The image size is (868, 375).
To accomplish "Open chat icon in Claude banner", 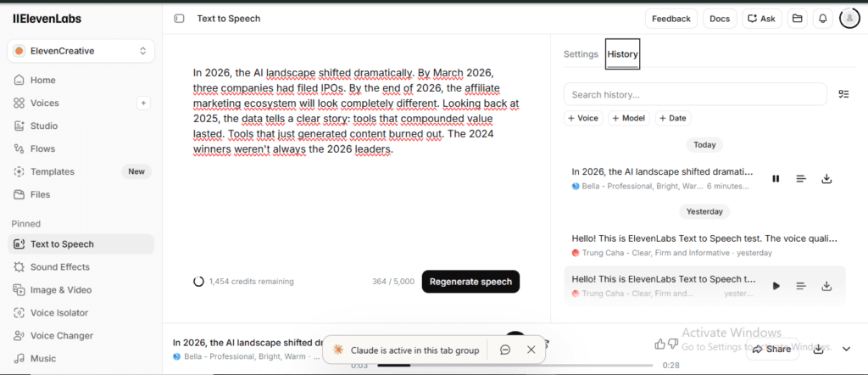I will pyautogui.click(x=505, y=350).
